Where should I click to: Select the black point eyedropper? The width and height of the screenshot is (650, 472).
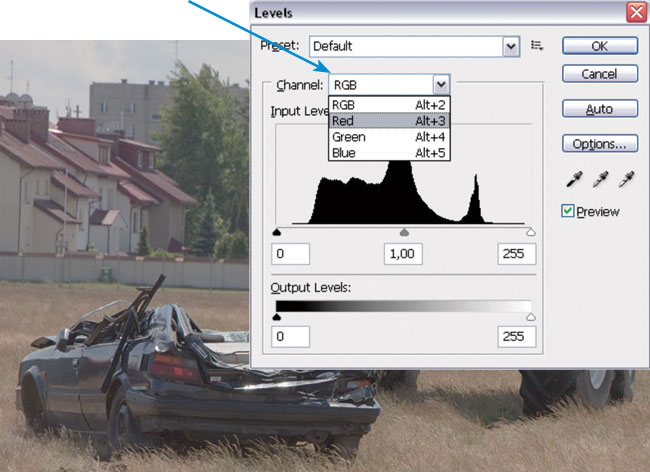[x=574, y=179]
